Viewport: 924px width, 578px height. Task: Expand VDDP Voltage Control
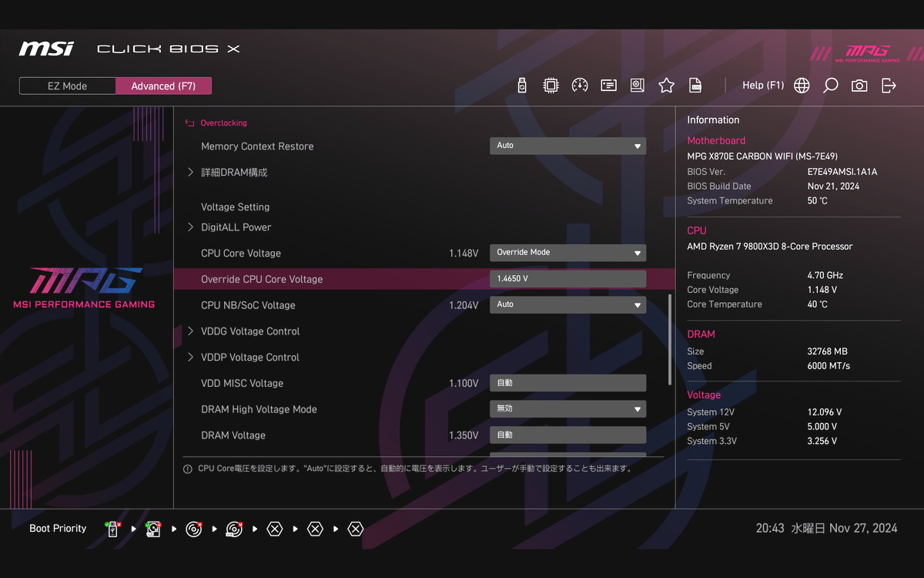coord(244,358)
